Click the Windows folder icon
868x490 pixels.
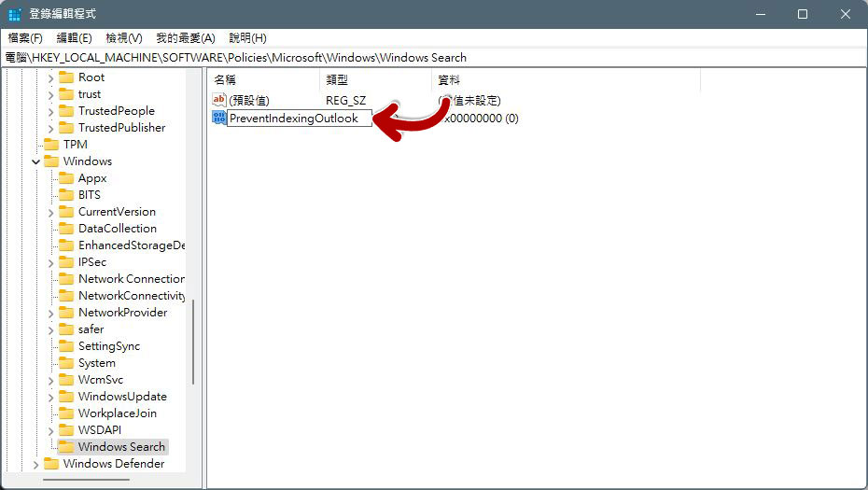[x=51, y=161]
